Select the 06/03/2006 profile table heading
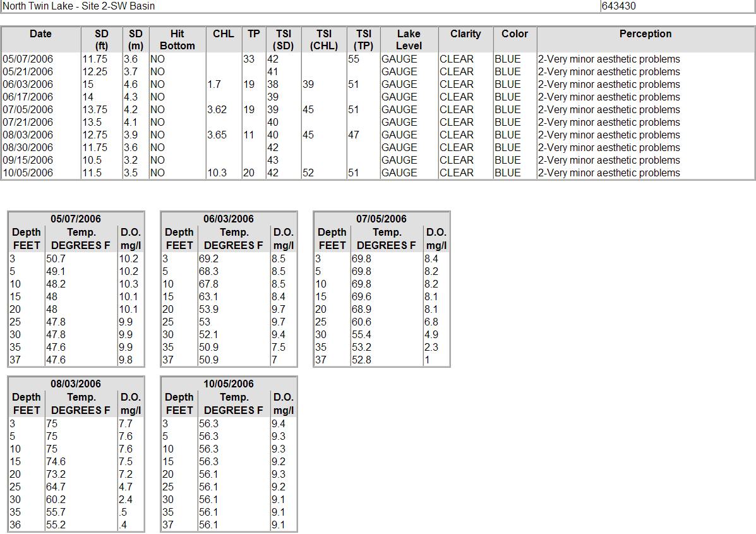Image resolution: width=756 pixels, height=534 pixels. [229, 219]
